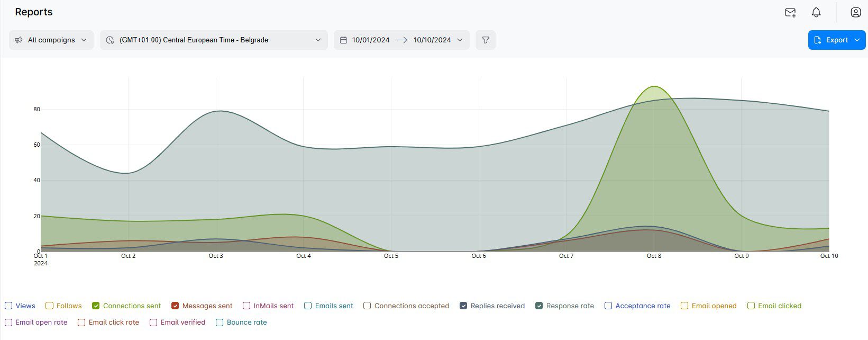Enable the Acceptance rate checkbox

pyautogui.click(x=608, y=306)
